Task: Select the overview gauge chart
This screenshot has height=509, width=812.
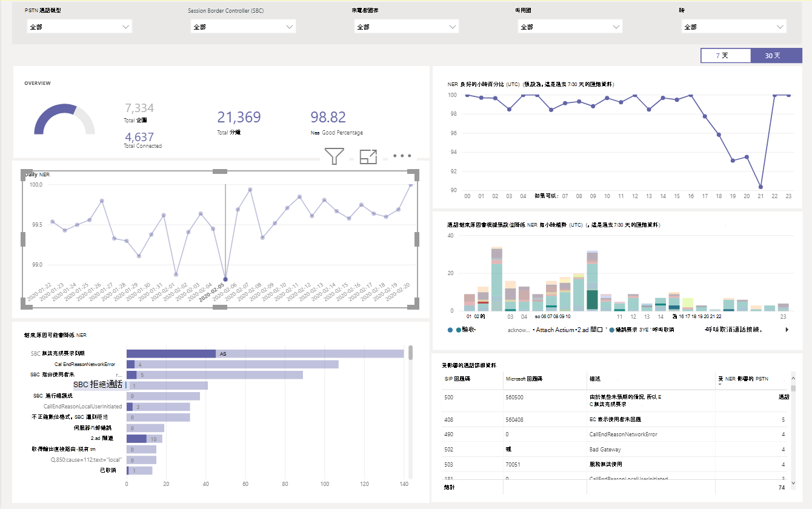Action: click(x=64, y=119)
